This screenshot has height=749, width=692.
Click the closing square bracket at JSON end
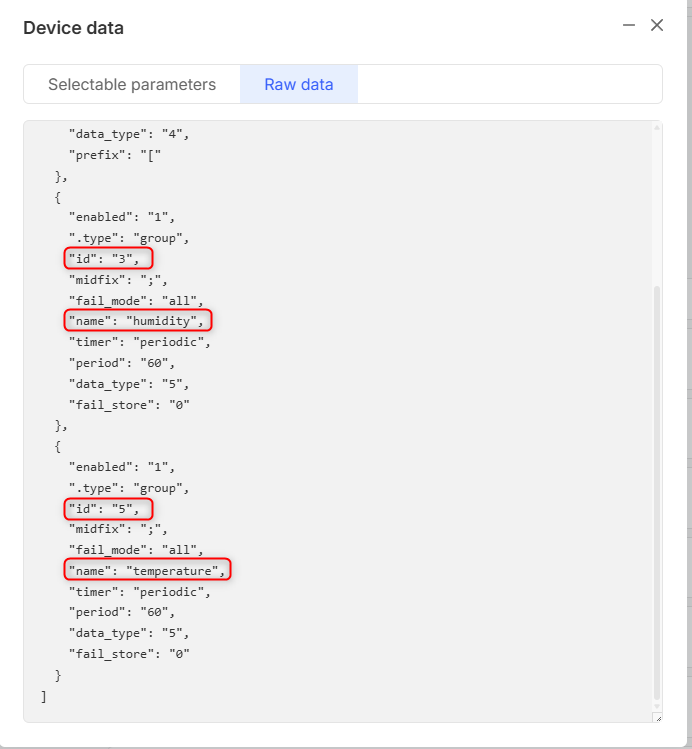(x=44, y=696)
